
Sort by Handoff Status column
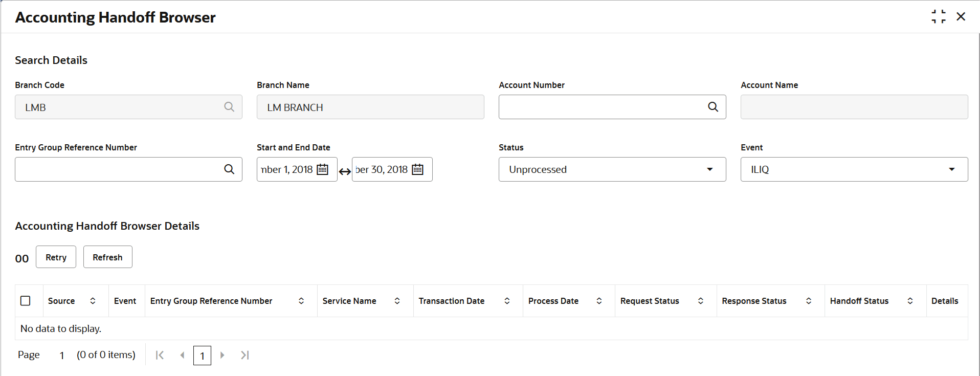910,301
